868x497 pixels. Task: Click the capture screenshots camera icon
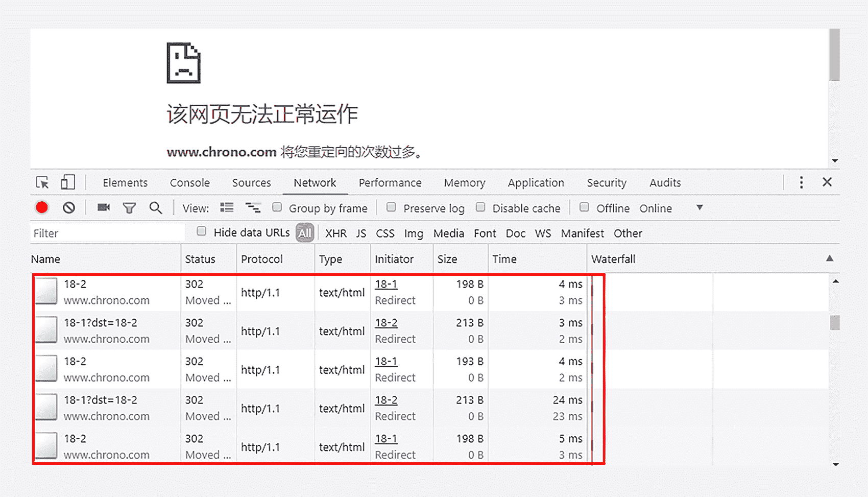104,207
